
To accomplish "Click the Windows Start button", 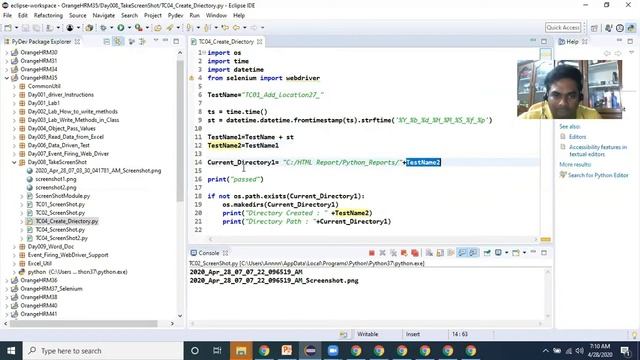I will [x=11, y=351].
